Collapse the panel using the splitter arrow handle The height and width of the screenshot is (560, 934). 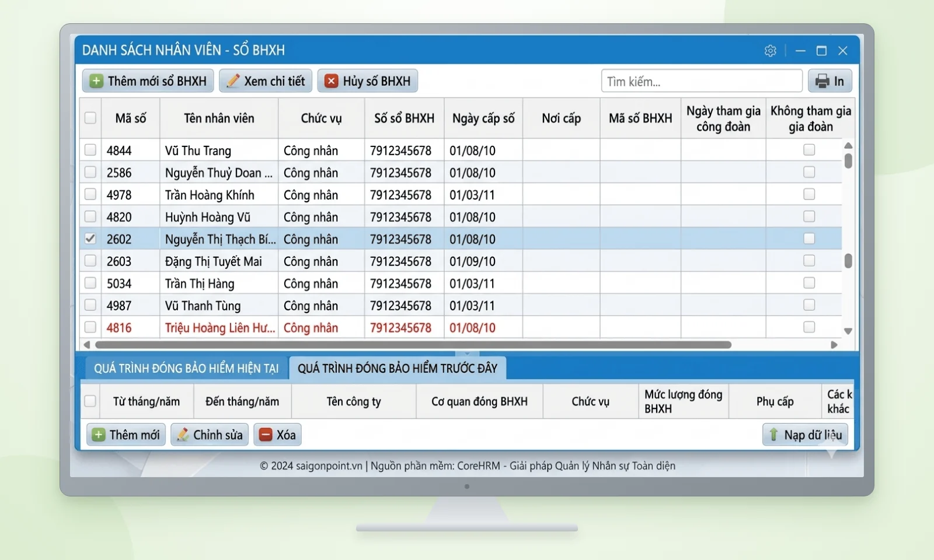tap(467, 353)
